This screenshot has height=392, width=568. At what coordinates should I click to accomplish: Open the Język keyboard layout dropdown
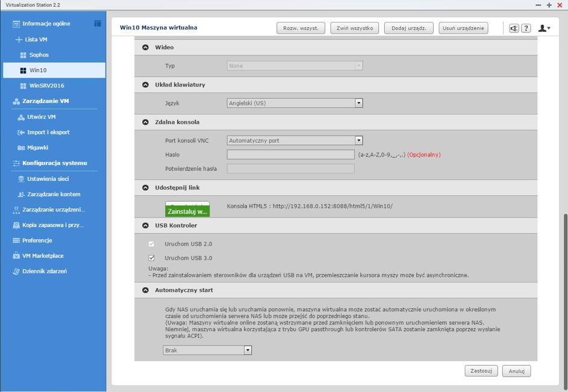click(x=358, y=103)
